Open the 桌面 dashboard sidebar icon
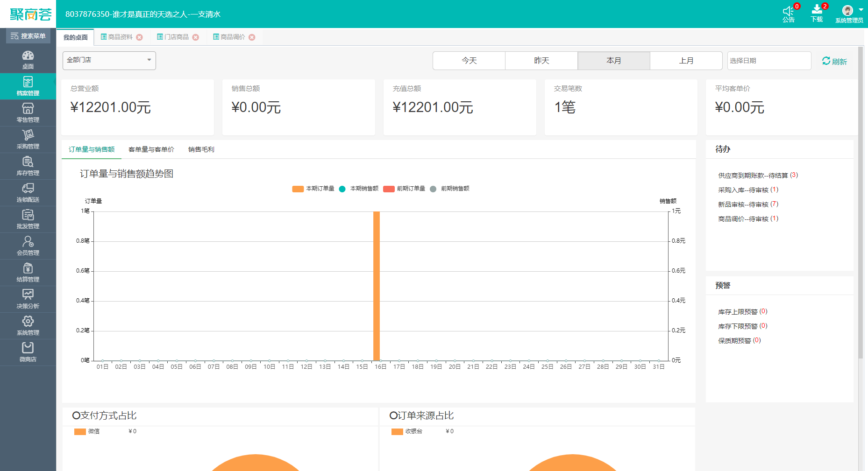This screenshot has width=868, height=471. coord(28,60)
